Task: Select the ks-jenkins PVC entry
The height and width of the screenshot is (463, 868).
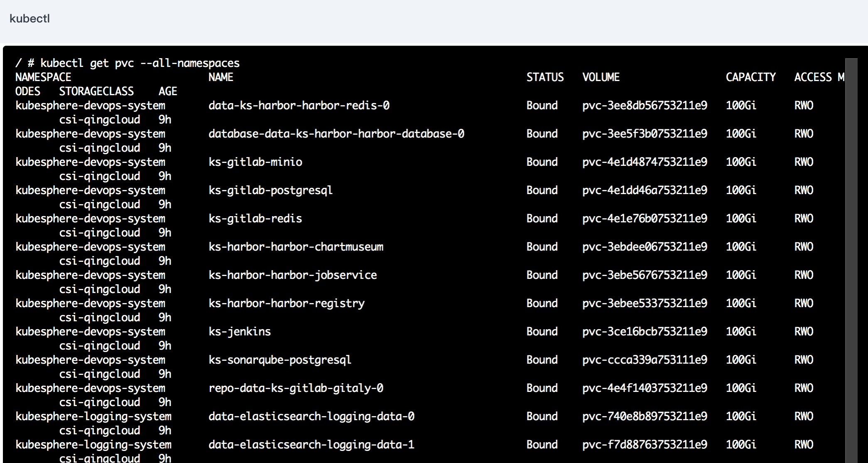Action: [x=239, y=331]
